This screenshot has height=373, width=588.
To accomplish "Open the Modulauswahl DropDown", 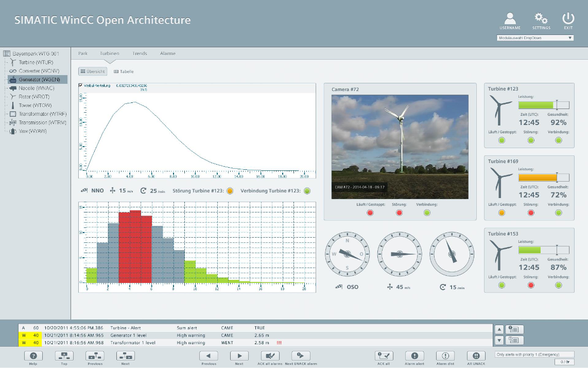I will coord(535,38).
